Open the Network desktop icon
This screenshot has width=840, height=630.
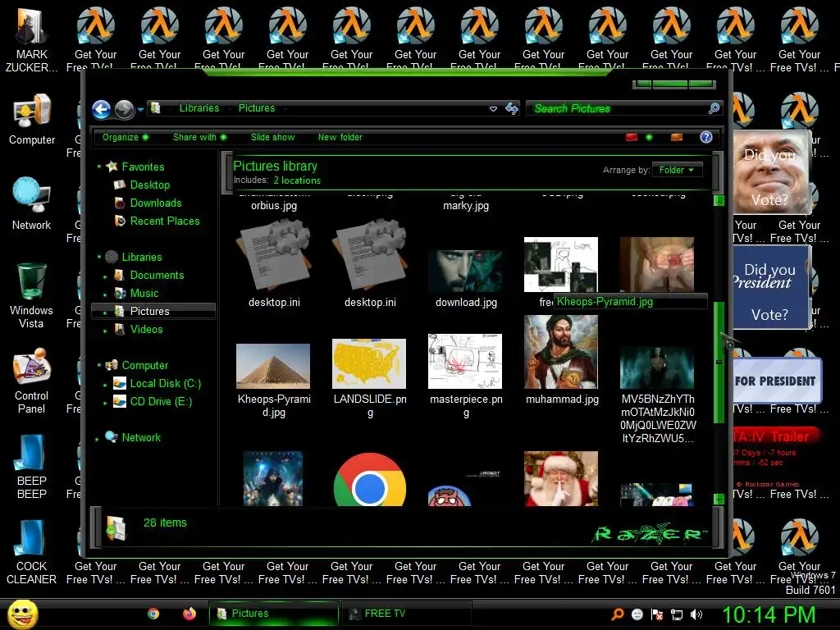[32, 203]
